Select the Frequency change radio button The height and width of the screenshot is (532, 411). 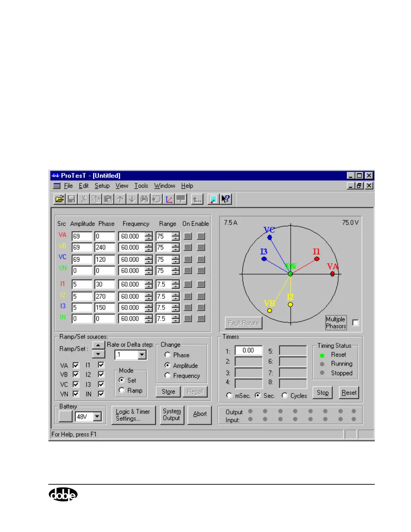(x=168, y=375)
